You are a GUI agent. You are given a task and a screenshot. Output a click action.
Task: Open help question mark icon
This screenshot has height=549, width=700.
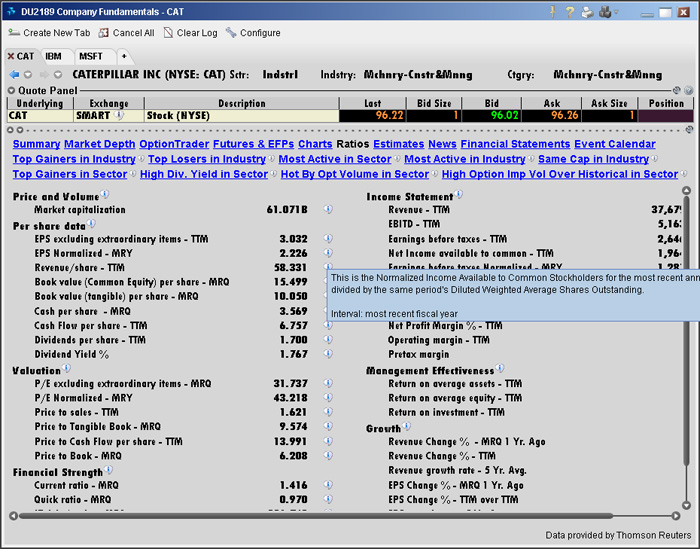tap(569, 12)
